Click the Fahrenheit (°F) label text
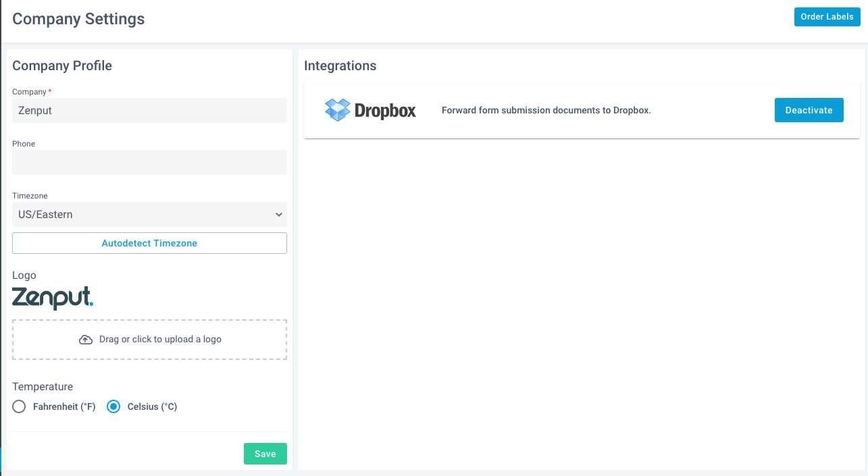This screenshot has width=868, height=476. click(x=64, y=407)
